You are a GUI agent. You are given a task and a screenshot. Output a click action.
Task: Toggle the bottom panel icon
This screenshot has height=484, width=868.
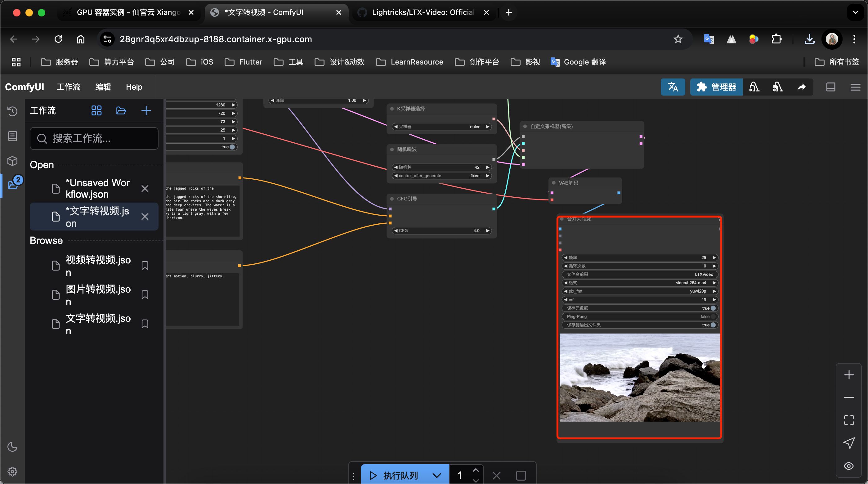(830, 87)
